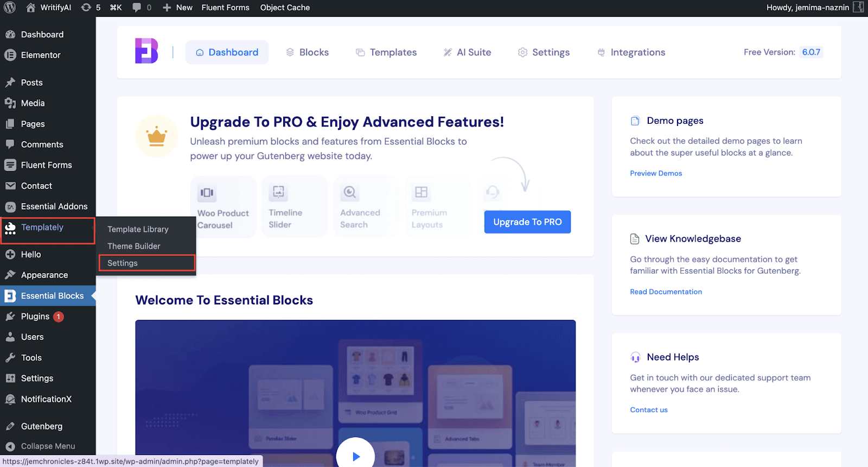Switch to the Templates tab

386,52
